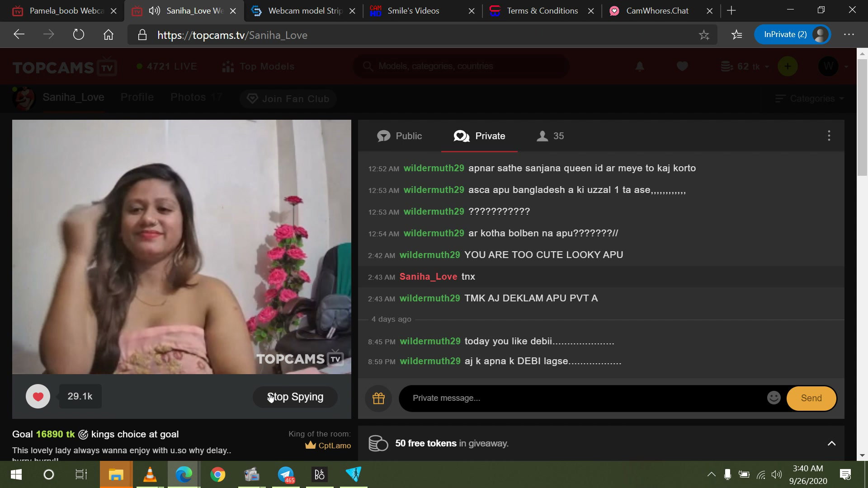Open Task View on the taskbar

(x=81, y=474)
